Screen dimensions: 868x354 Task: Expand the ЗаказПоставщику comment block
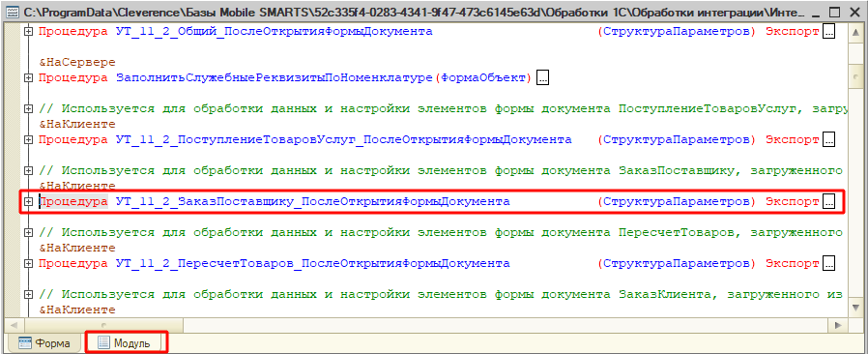[28, 171]
